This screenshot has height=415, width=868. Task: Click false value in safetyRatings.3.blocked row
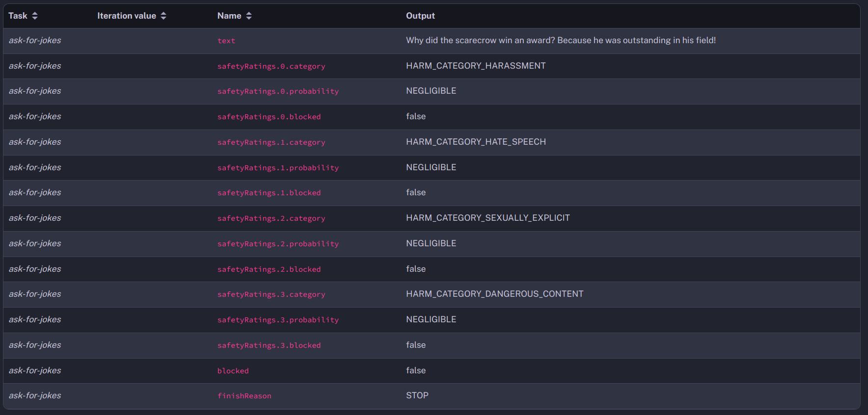click(x=416, y=345)
